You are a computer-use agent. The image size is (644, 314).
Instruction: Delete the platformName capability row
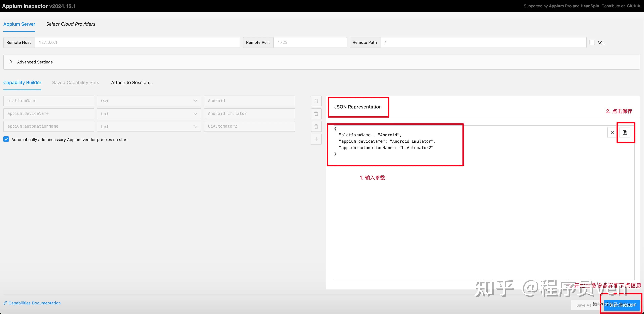316,101
